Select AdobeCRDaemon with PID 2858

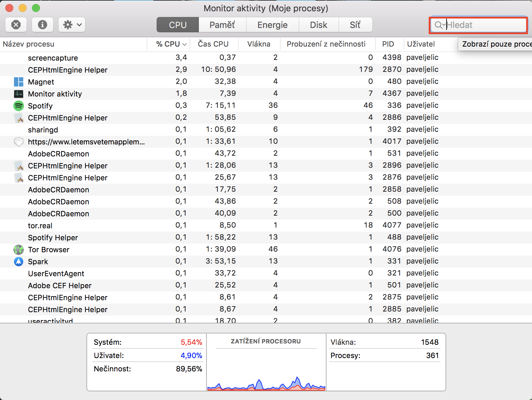[x=266, y=190]
